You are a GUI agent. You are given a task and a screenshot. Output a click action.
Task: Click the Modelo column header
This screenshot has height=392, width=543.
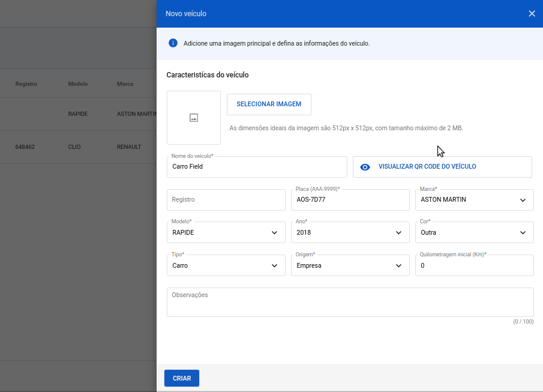click(78, 84)
